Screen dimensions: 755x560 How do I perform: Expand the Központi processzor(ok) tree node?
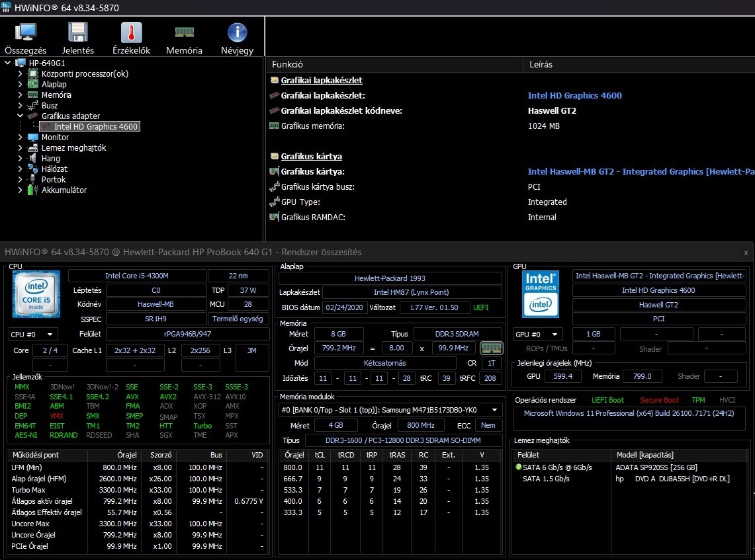click(21, 74)
